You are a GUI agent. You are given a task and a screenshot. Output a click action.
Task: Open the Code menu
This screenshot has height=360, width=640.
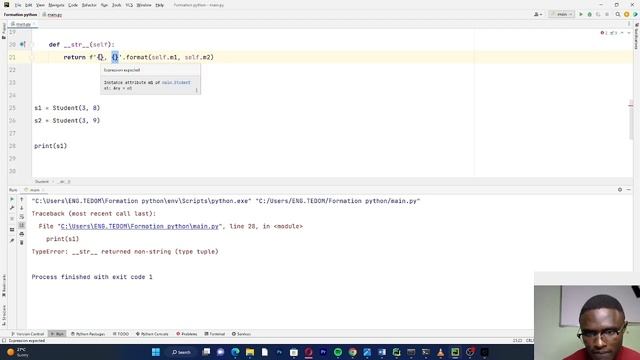tap(73, 5)
